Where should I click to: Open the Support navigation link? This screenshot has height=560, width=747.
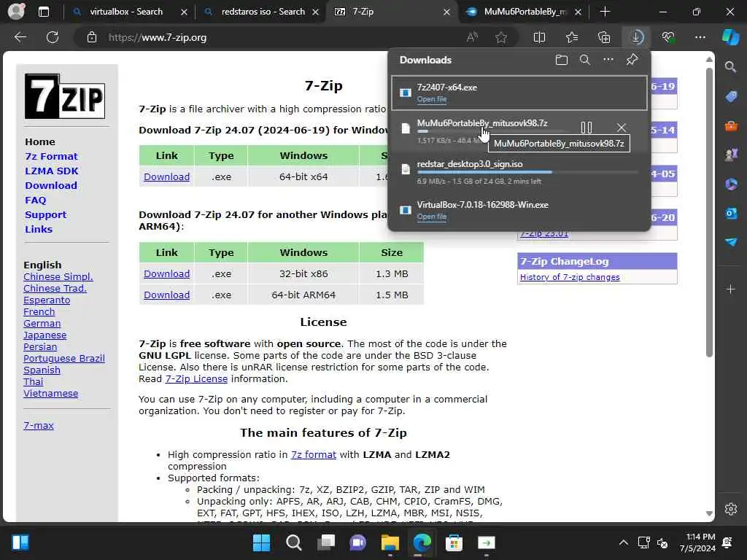(46, 215)
